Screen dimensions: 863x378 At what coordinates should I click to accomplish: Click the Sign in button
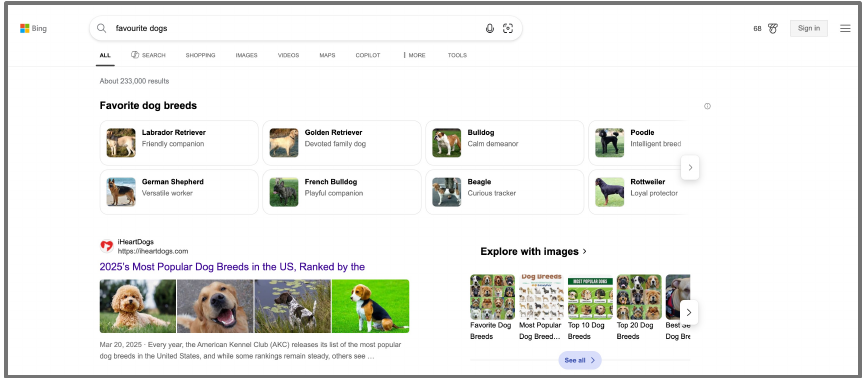[x=809, y=29]
